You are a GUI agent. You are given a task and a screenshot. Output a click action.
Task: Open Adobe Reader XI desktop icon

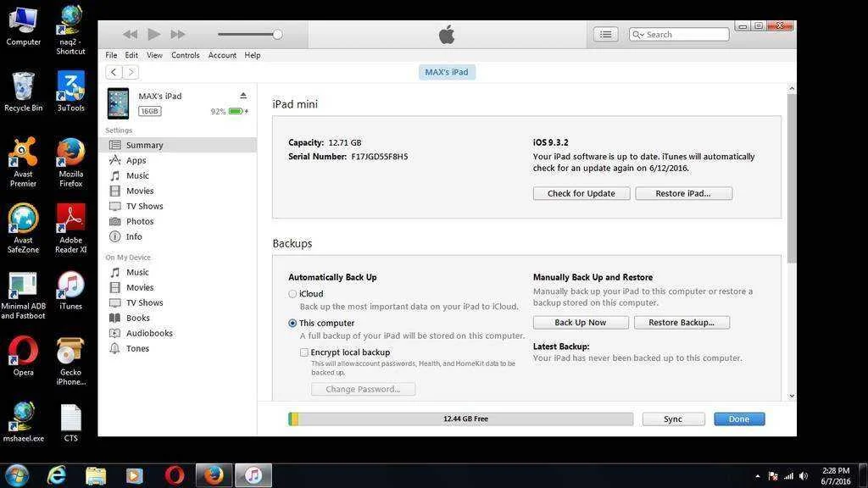(x=71, y=229)
